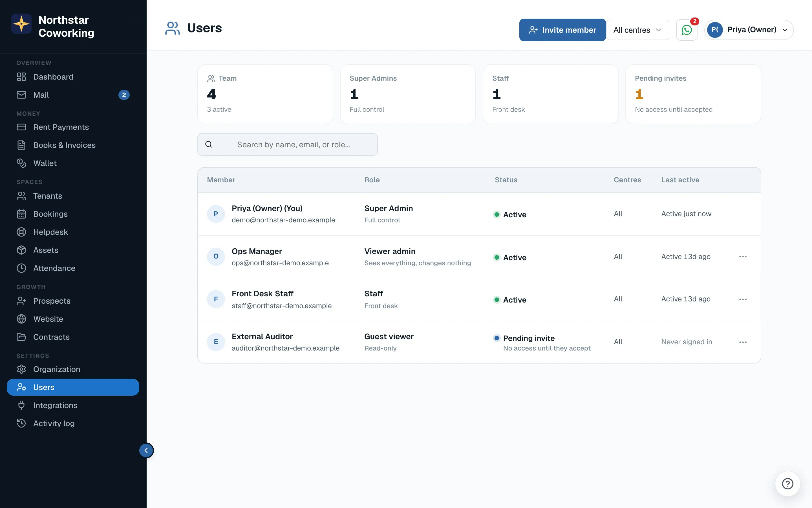Open Rent Payments page
Viewport: 812px width, 508px height.
point(73,127)
